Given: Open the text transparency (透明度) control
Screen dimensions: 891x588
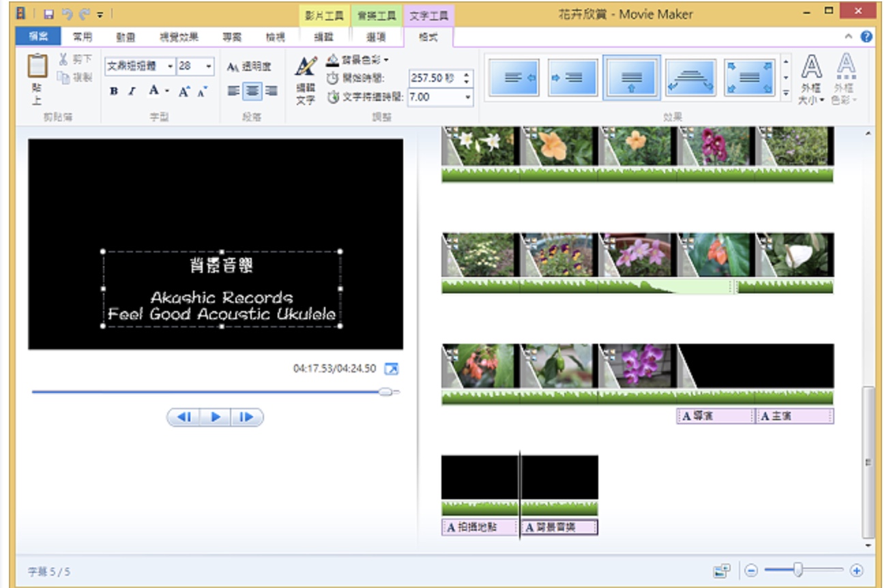Looking at the screenshot, I should point(249,66).
